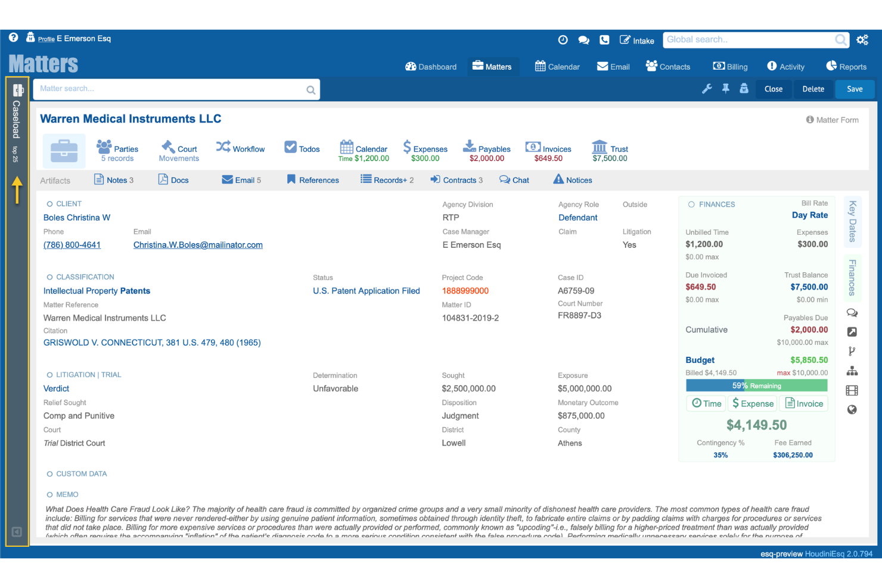Click the film strip icon in right rail

point(852,391)
